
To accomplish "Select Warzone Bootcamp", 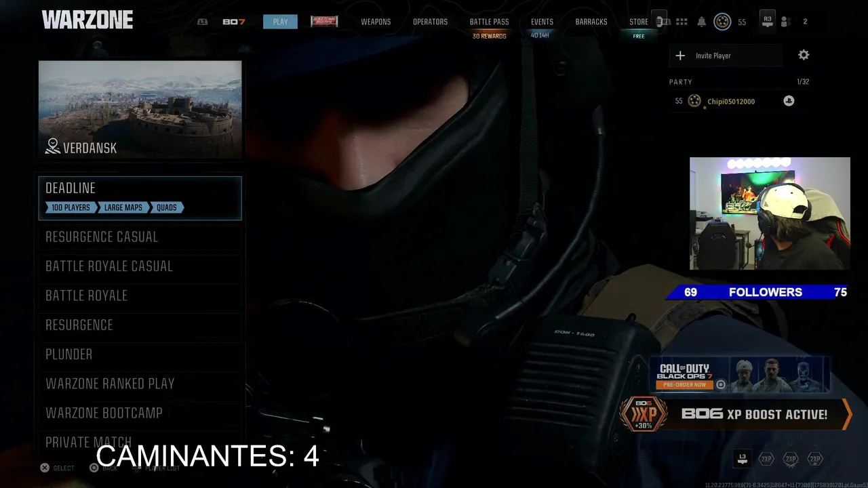I will [x=140, y=413].
